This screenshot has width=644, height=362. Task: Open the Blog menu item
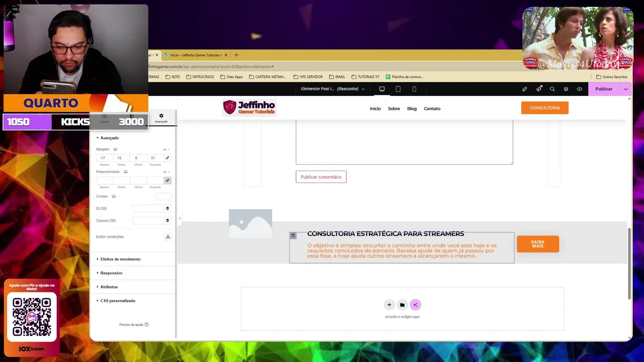(x=412, y=109)
